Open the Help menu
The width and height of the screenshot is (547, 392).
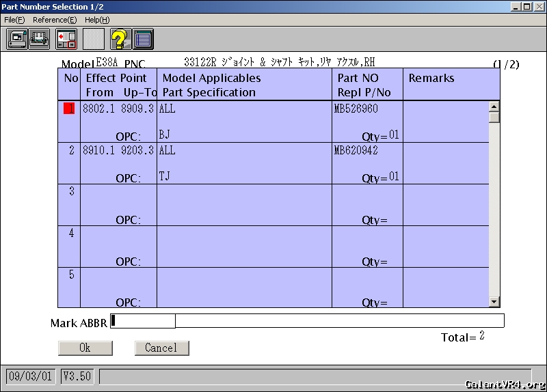tap(96, 20)
